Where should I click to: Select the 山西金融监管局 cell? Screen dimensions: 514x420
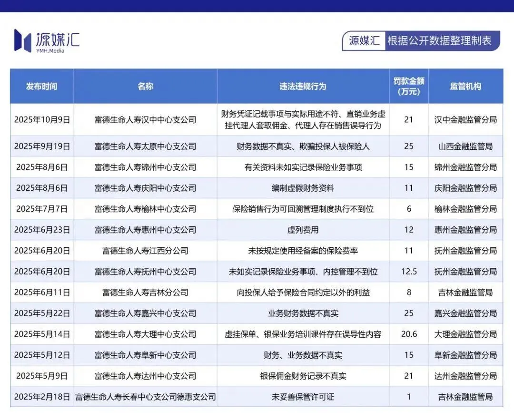pyautogui.click(x=465, y=146)
